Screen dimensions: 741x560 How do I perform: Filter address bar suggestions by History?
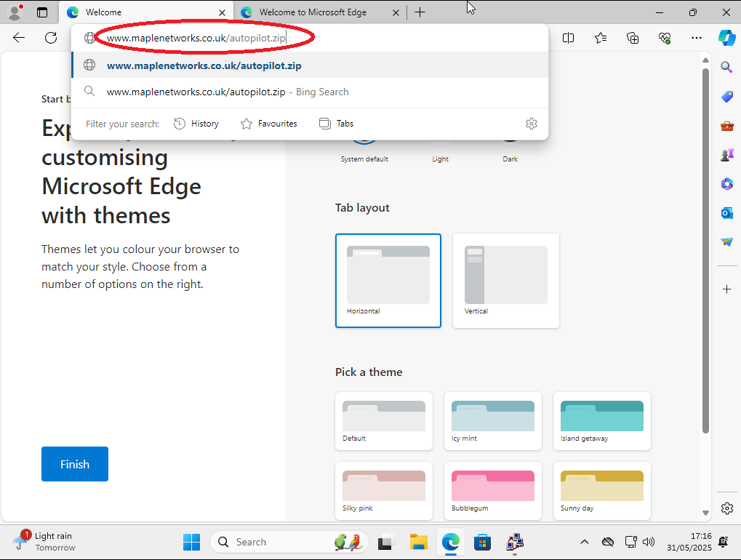pos(196,124)
